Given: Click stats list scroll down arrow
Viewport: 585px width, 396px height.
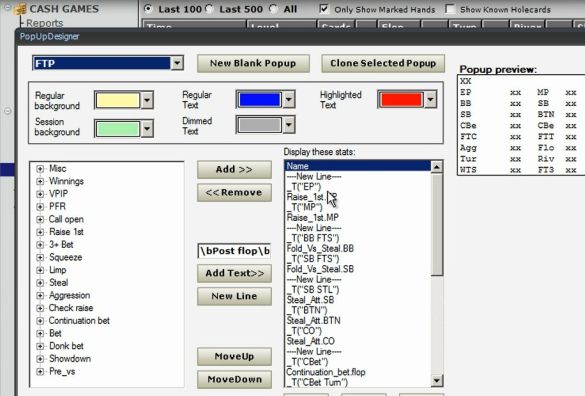Looking at the screenshot, I should coord(437,381).
